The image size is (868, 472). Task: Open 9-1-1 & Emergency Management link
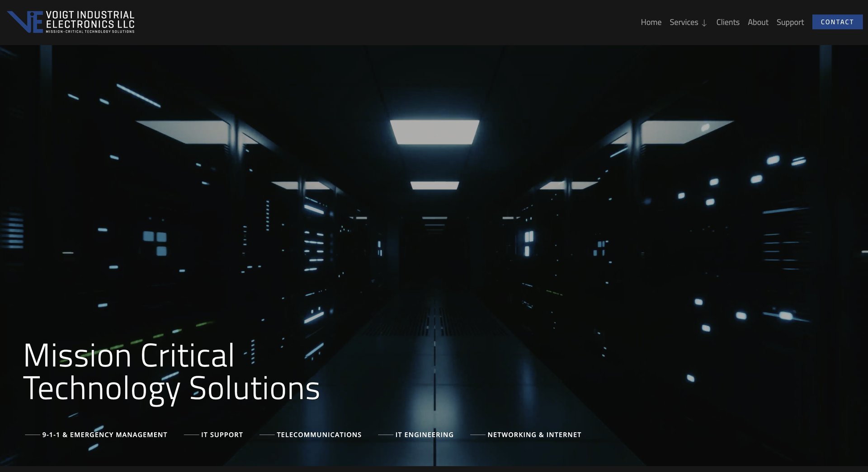[104, 435]
